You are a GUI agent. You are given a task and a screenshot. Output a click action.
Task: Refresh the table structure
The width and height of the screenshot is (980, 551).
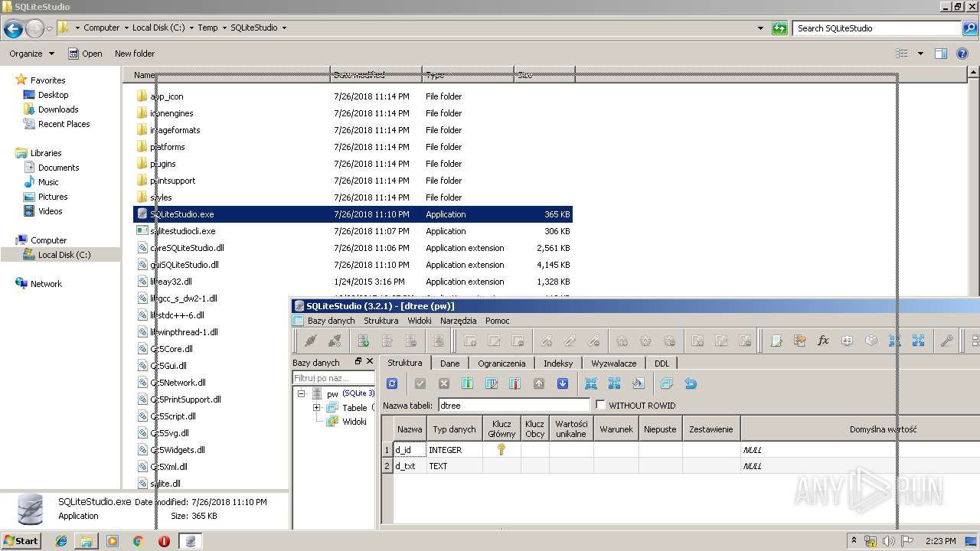coord(392,384)
